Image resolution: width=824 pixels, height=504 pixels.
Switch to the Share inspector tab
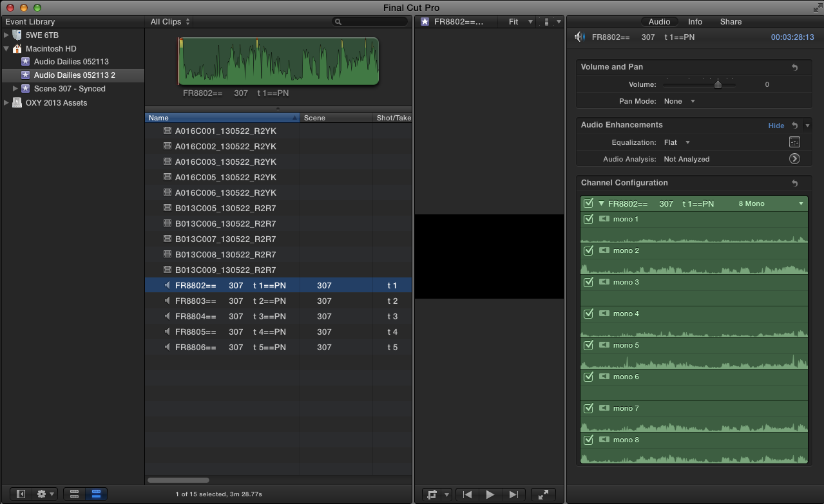[x=731, y=22]
